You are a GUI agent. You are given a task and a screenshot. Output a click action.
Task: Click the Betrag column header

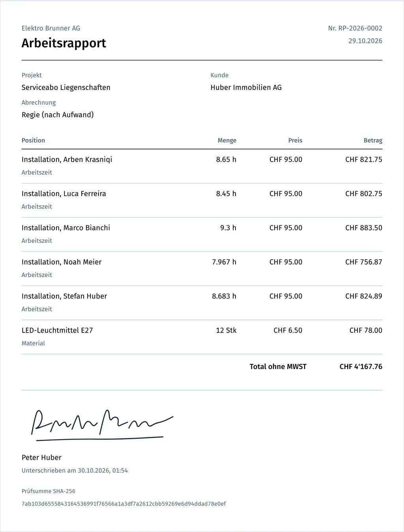click(x=373, y=140)
